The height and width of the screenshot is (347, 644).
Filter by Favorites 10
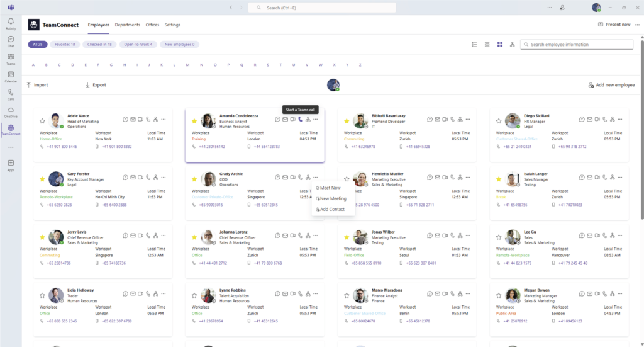click(65, 45)
